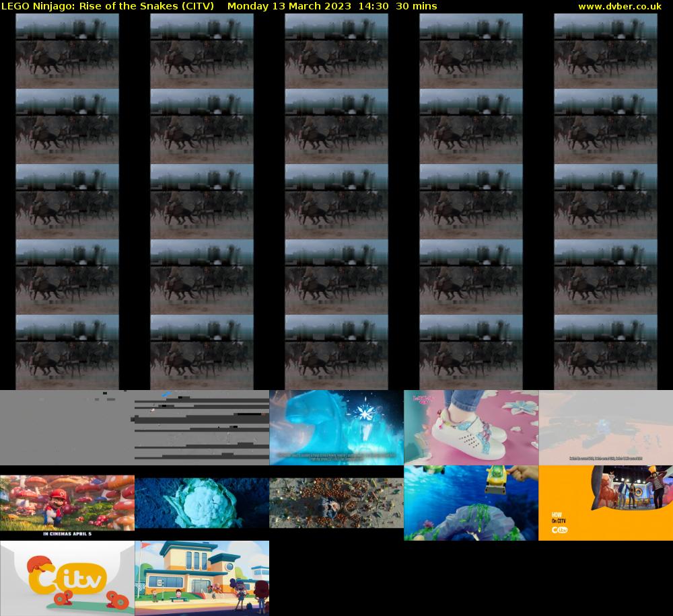Image resolution: width=673 pixels, height=616 pixels.
Task: Open the corrupted grey striped thumbnail
Action: [202, 427]
